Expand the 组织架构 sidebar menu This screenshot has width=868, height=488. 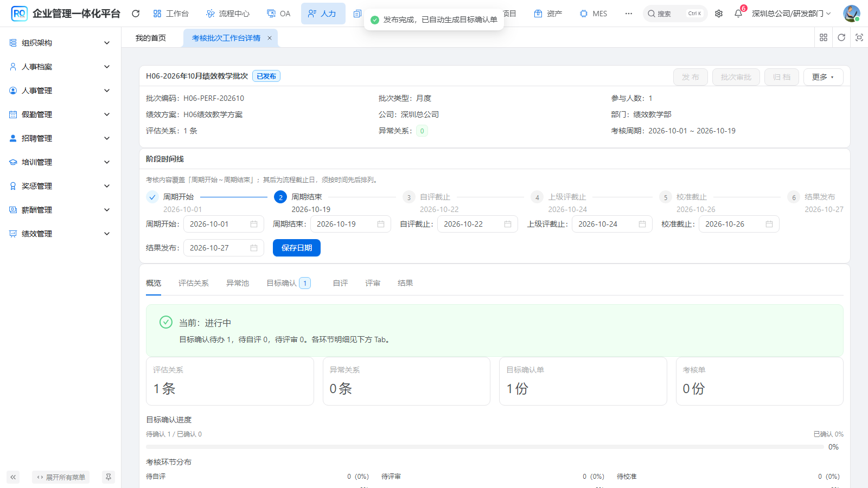[60, 43]
